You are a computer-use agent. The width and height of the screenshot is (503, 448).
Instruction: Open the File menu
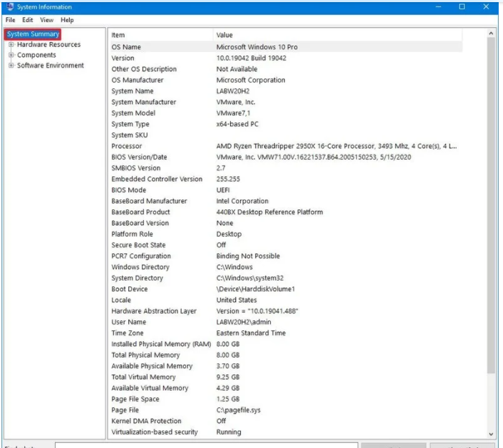(10, 20)
